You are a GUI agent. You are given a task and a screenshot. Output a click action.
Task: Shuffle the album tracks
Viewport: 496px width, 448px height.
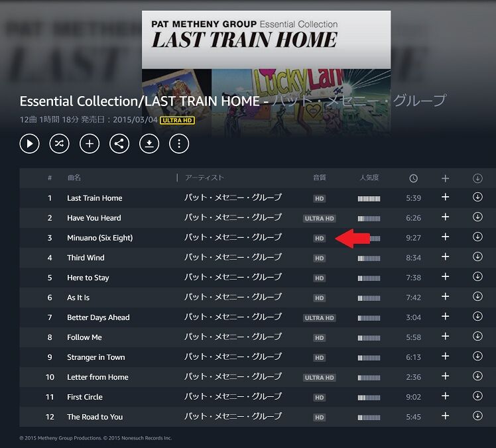pyautogui.click(x=59, y=144)
